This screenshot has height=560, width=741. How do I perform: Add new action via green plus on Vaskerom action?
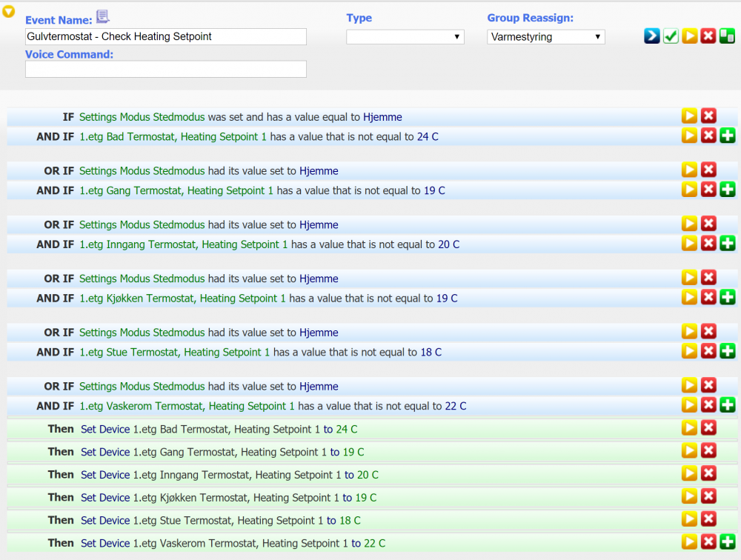pyautogui.click(x=728, y=542)
